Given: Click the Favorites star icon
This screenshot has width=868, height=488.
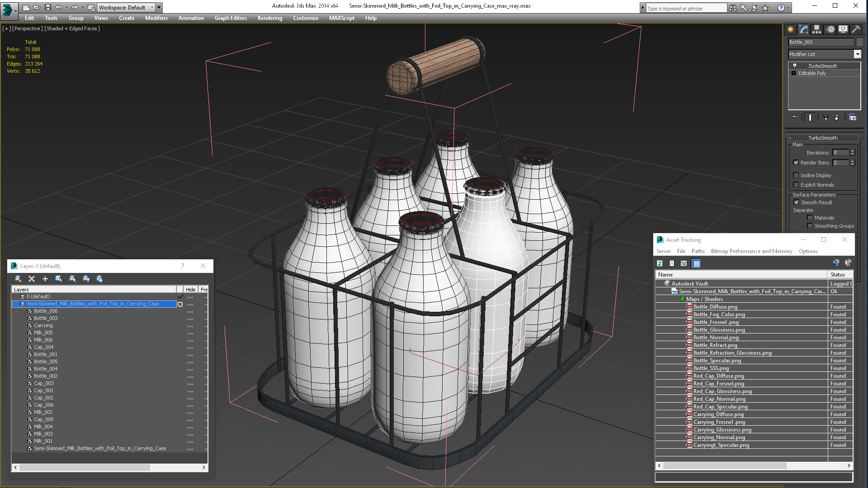Looking at the screenshot, I should click(765, 8).
